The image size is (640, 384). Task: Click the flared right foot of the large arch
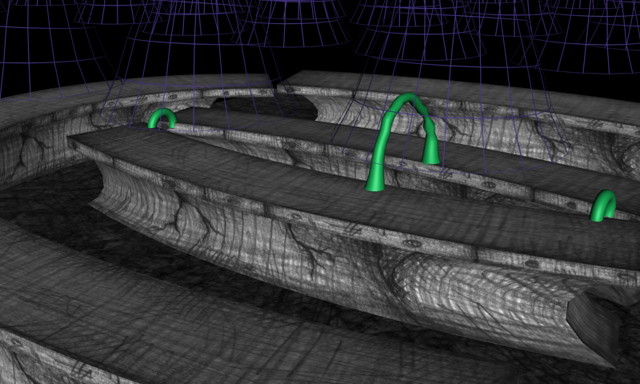431,151
